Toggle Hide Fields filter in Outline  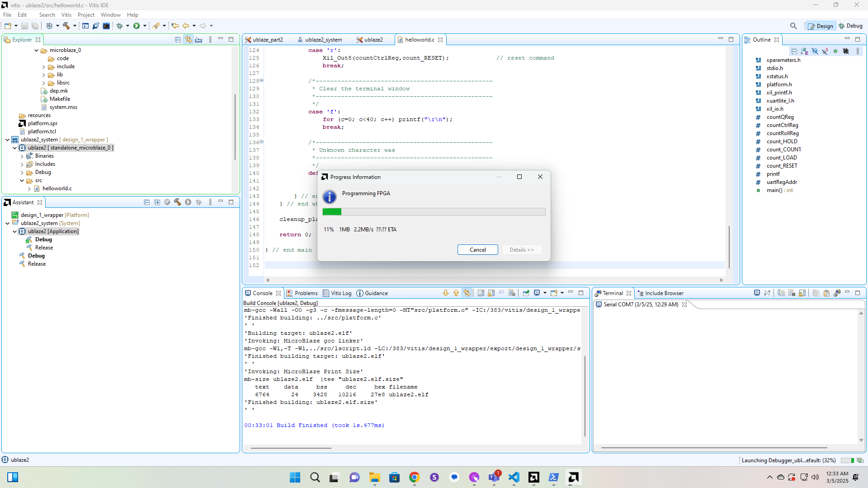[x=815, y=51]
